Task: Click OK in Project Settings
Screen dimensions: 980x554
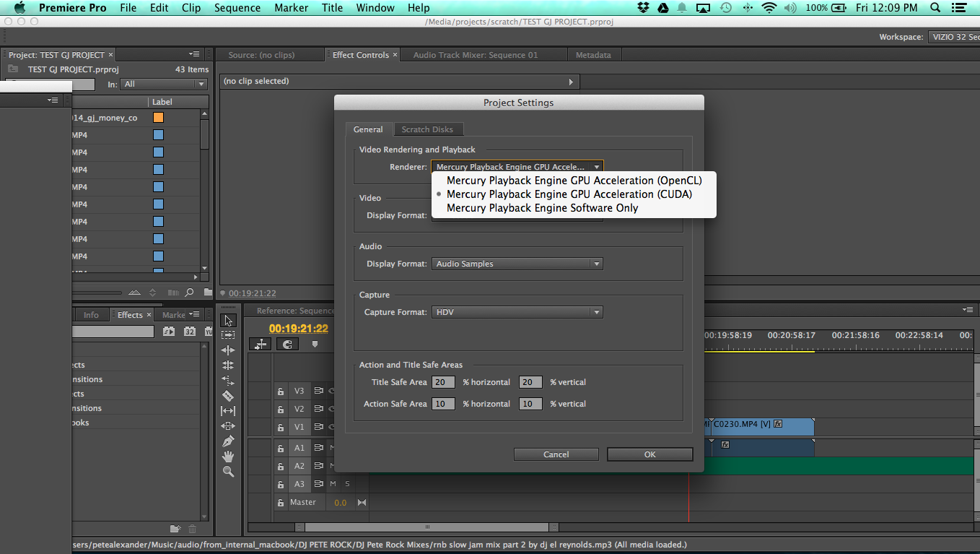Action: tap(649, 454)
